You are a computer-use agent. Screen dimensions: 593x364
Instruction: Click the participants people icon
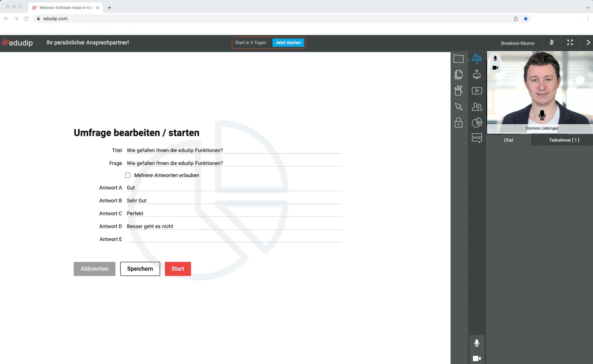[x=476, y=107]
